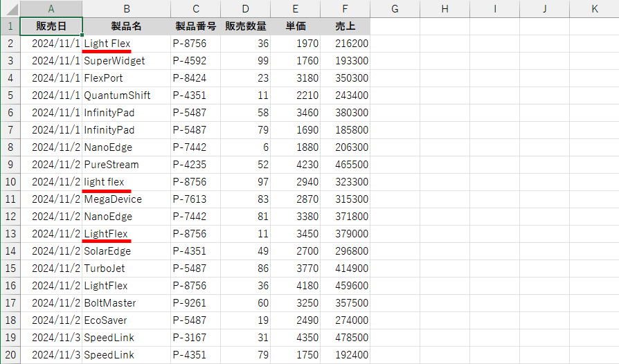
Task: Select row 1 header
Action: (x=10, y=26)
